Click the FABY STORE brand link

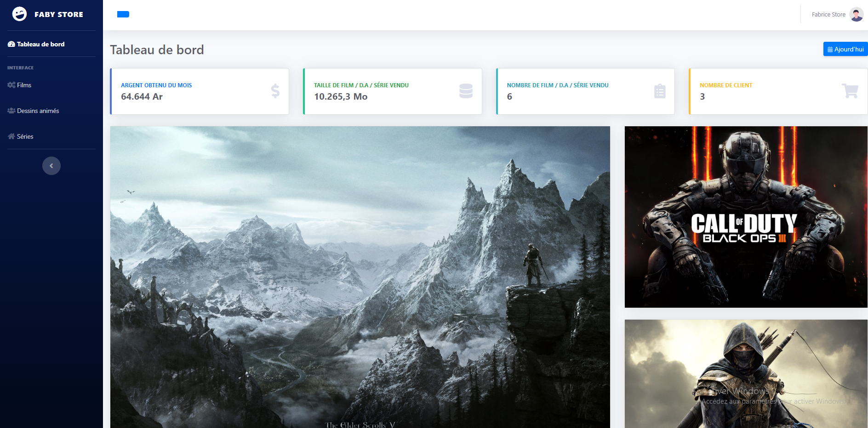[x=48, y=14]
